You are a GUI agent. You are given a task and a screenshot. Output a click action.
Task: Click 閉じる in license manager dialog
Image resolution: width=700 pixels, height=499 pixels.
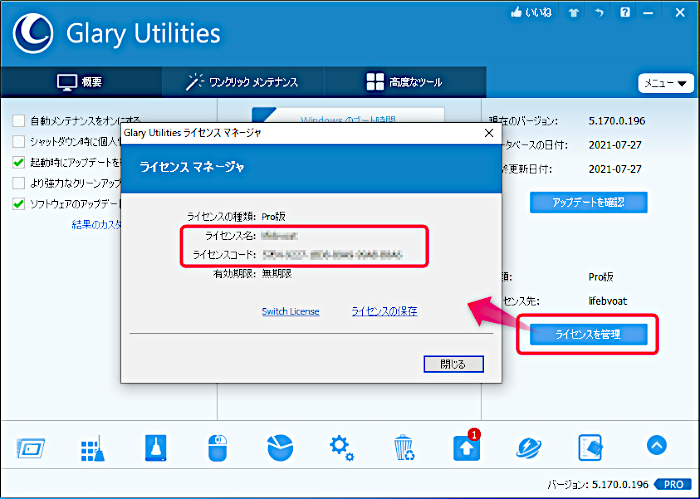453,364
